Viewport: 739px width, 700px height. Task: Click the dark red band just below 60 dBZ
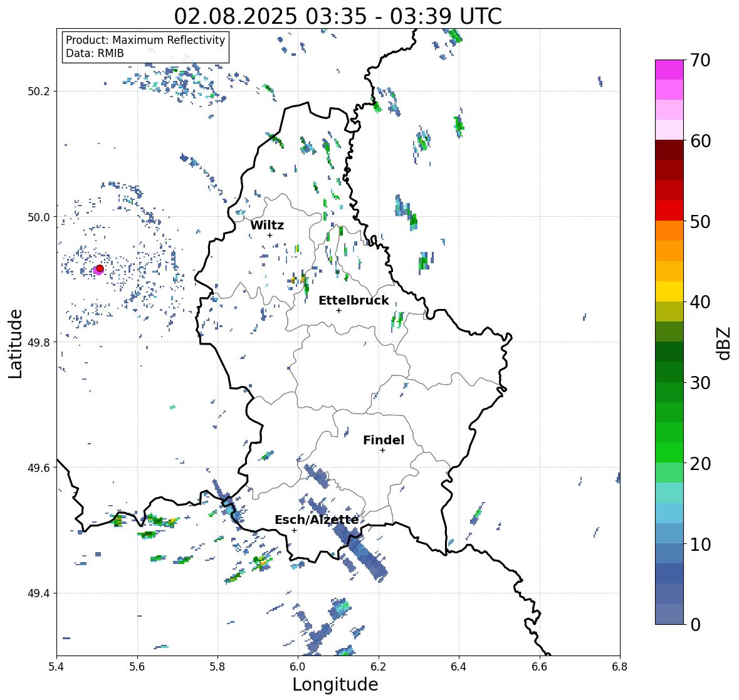pos(669,150)
